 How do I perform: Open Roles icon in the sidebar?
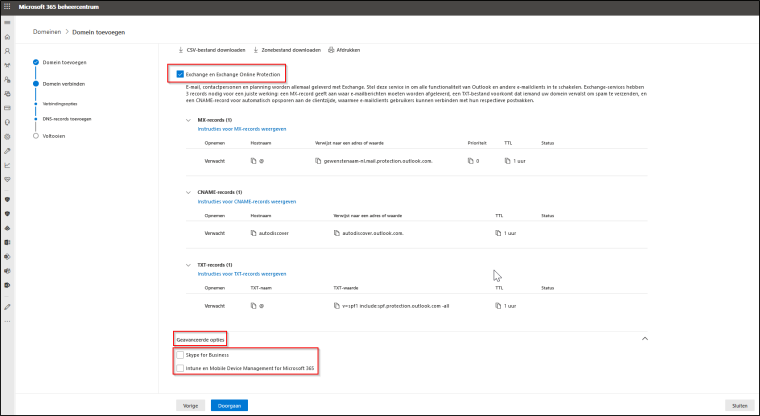(x=7, y=80)
